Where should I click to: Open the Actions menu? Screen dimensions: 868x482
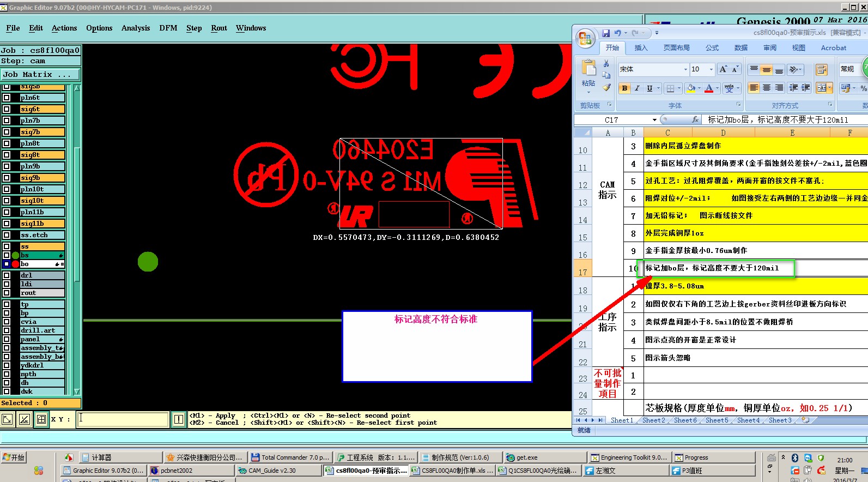64,28
